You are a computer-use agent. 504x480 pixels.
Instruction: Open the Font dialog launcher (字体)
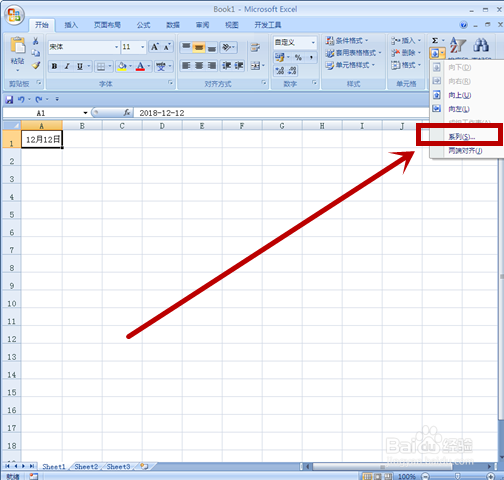tap(170, 82)
